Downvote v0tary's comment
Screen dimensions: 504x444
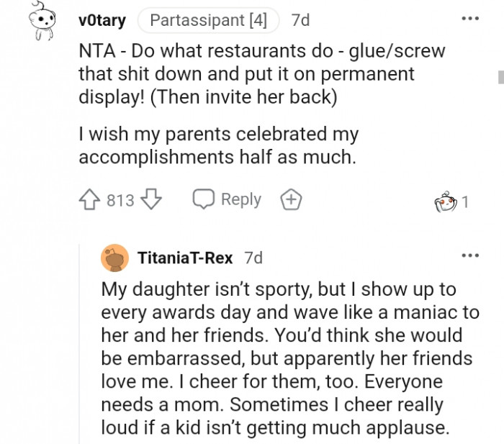pyautogui.click(x=152, y=200)
